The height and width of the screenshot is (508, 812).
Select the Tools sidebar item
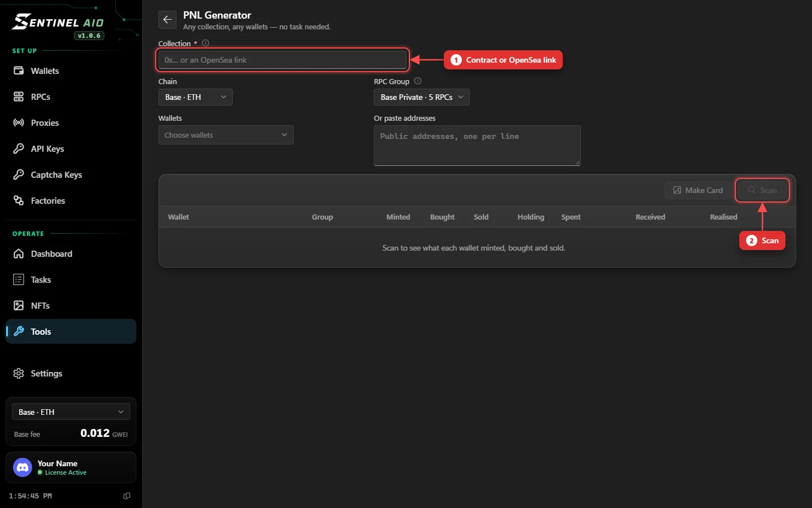(71, 331)
